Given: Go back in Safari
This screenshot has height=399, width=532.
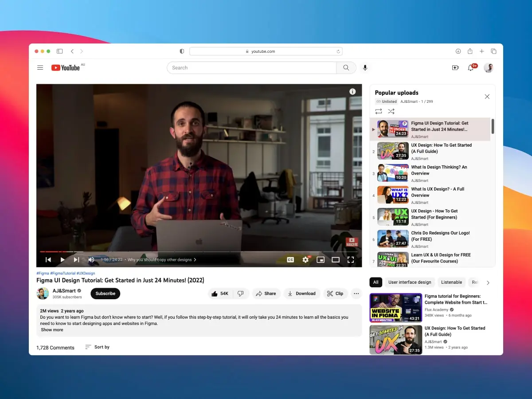Looking at the screenshot, I should [72, 51].
